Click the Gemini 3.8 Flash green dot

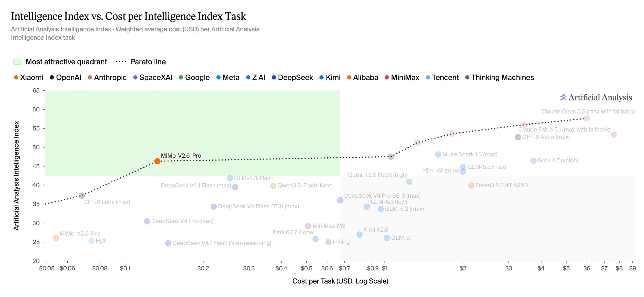pyautogui.click(x=409, y=182)
